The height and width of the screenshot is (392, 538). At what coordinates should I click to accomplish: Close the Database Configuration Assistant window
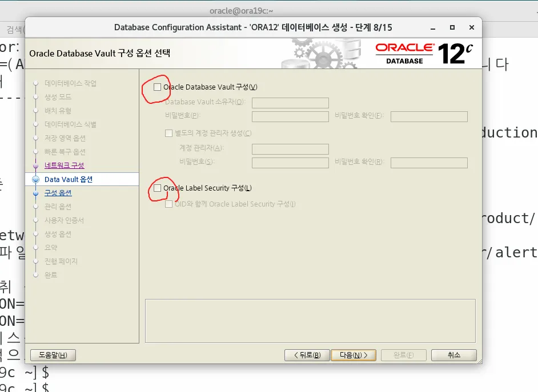tap(472, 27)
